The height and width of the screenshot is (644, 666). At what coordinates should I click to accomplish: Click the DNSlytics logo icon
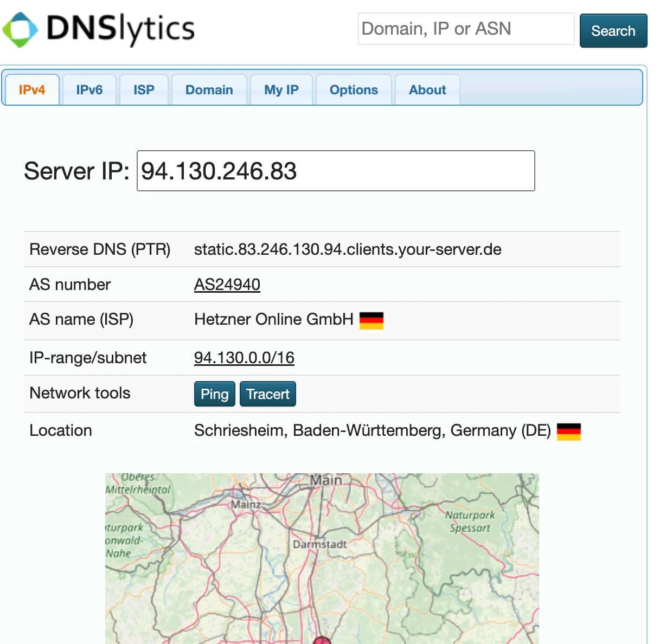pos(20,29)
